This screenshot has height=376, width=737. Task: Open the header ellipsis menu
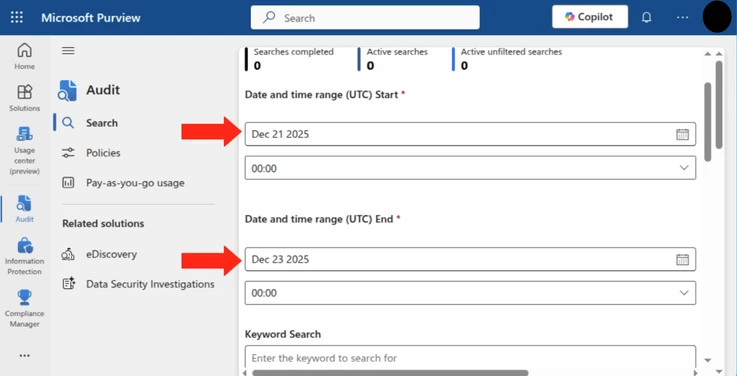tap(682, 17)
